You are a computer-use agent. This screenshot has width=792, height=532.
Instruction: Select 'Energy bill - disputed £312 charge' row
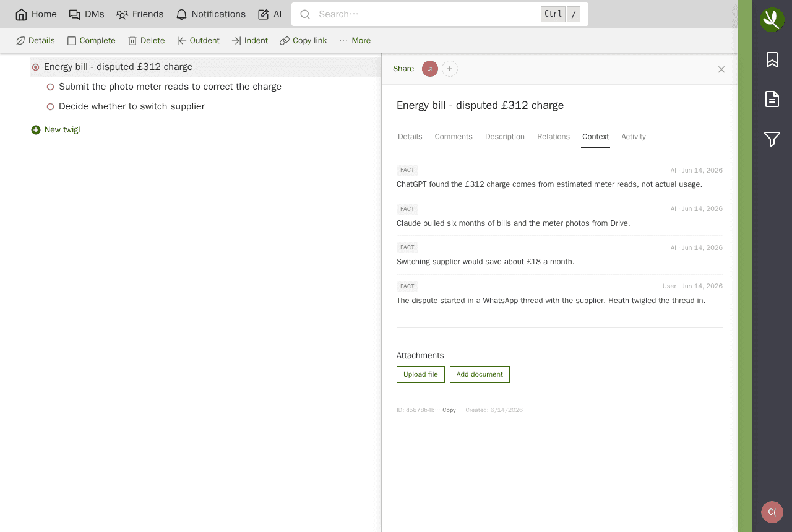[205, 67]
